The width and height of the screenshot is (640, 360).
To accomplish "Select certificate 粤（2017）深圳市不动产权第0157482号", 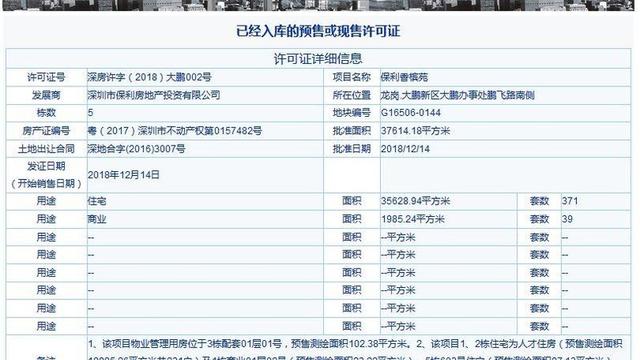I will [x=175, y=131].
